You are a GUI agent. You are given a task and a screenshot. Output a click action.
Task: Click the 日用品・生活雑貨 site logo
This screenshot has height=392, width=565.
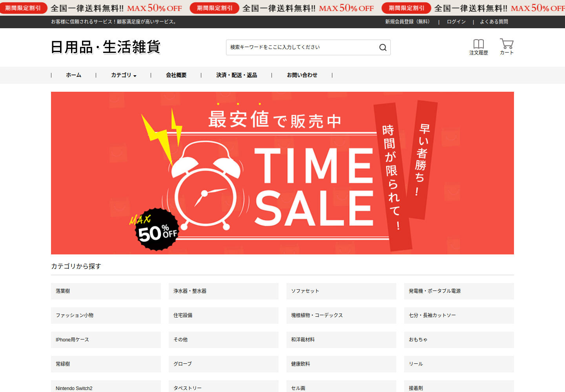point(106,47)
